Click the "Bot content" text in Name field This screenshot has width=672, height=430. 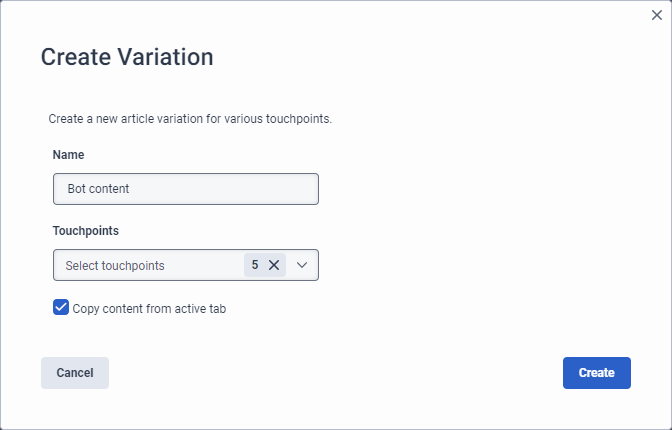pyautogui.click(x=98, y=189)
